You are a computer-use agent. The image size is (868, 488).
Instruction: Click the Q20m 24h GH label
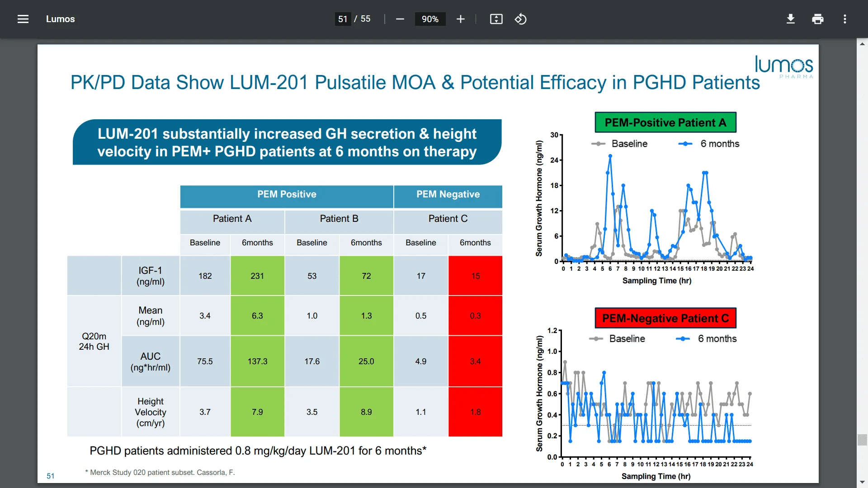click(x=94, y=341)
